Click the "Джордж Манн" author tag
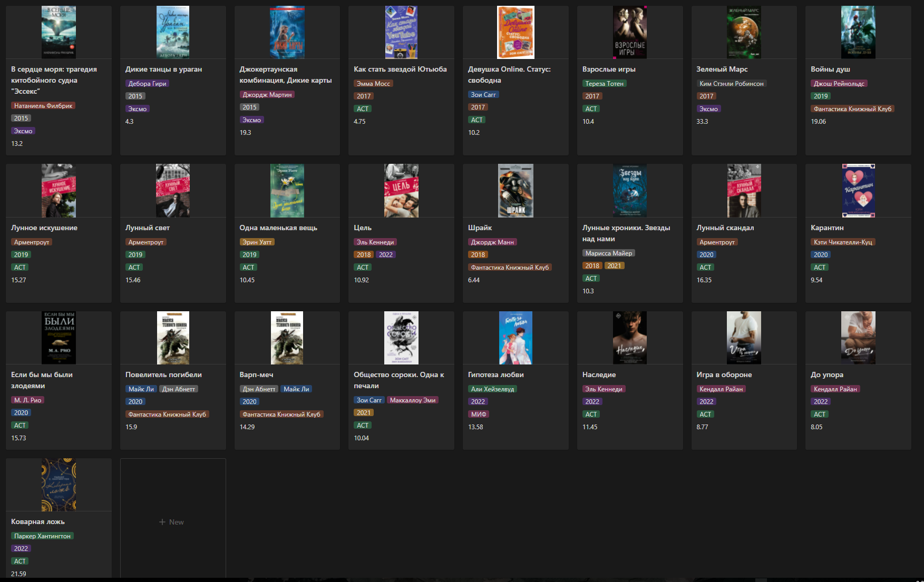924x582 pixels. pyautogui.click(x=492, y=242)
